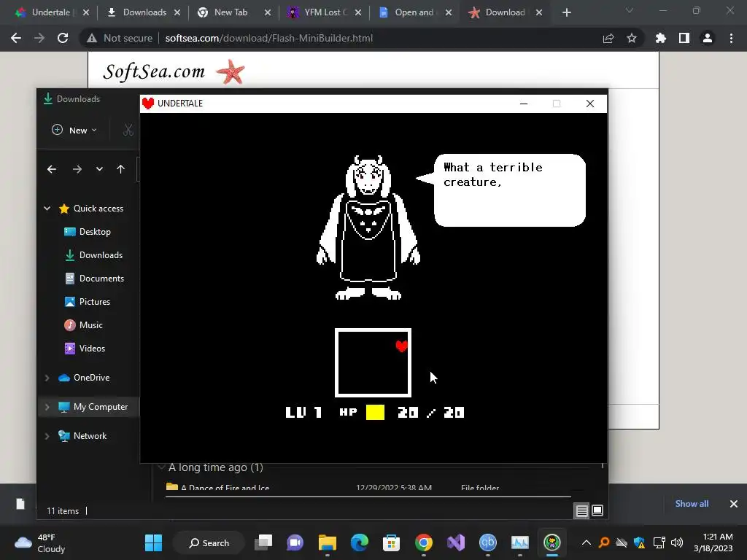Switch Explorer to details view
This screenshot has height=560, width=747.
point(581,511)
